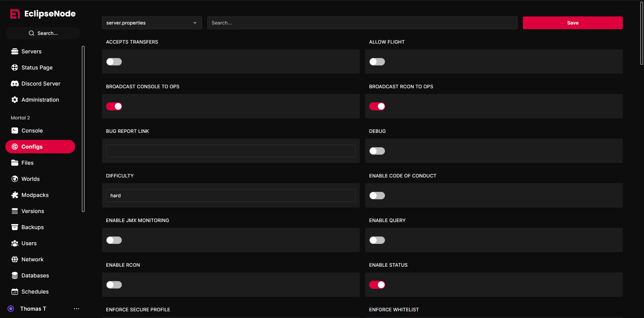644x318 pixels.
Task: Click the Difficulty text field showing hard
Action: (231, 195)
